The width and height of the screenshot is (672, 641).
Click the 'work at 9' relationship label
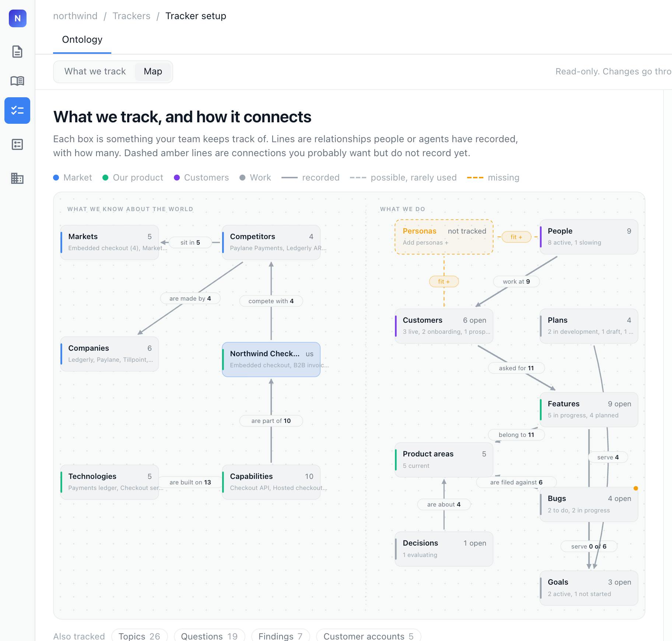516,281
